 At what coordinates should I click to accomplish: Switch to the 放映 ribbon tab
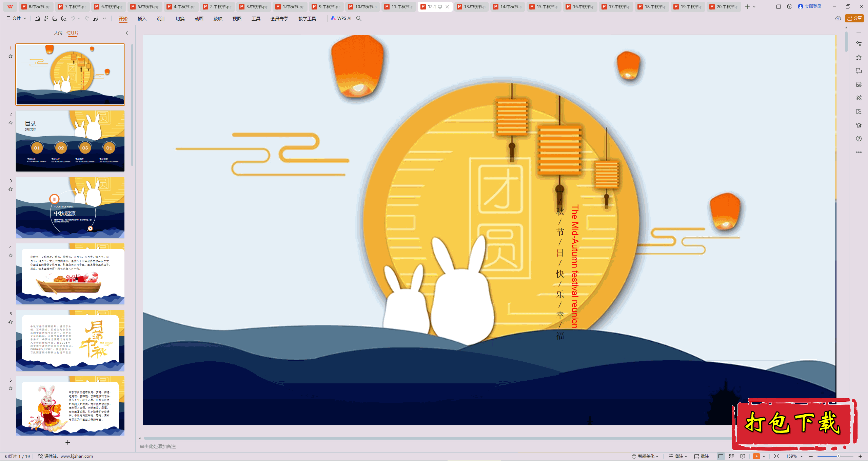coord(218,19)
